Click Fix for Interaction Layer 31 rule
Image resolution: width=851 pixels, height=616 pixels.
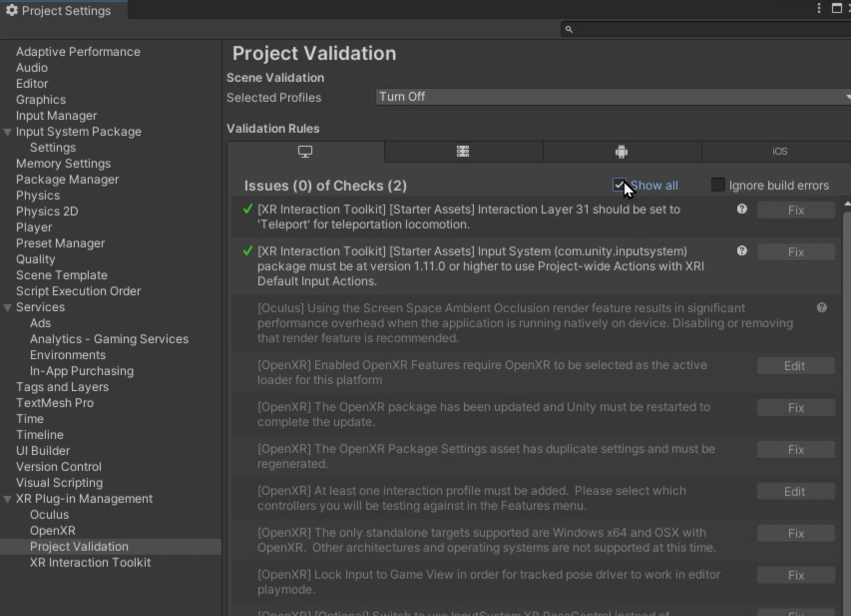(x=796, y=210)
